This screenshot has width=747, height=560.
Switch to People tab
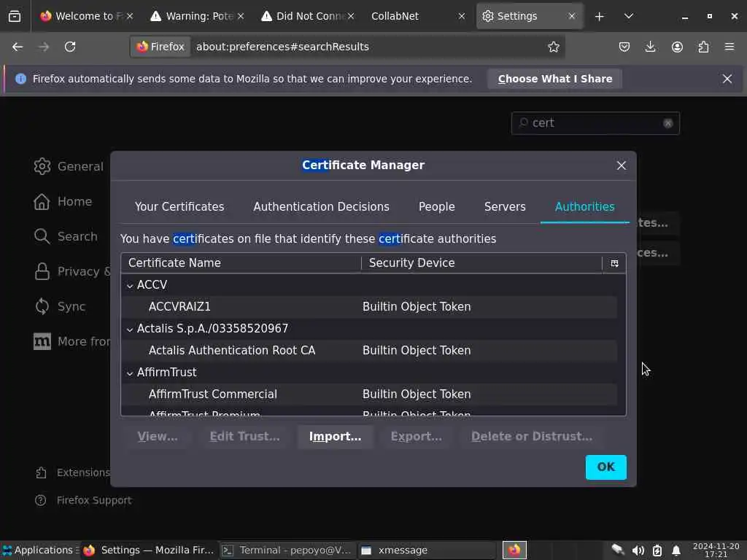point(436,206)
